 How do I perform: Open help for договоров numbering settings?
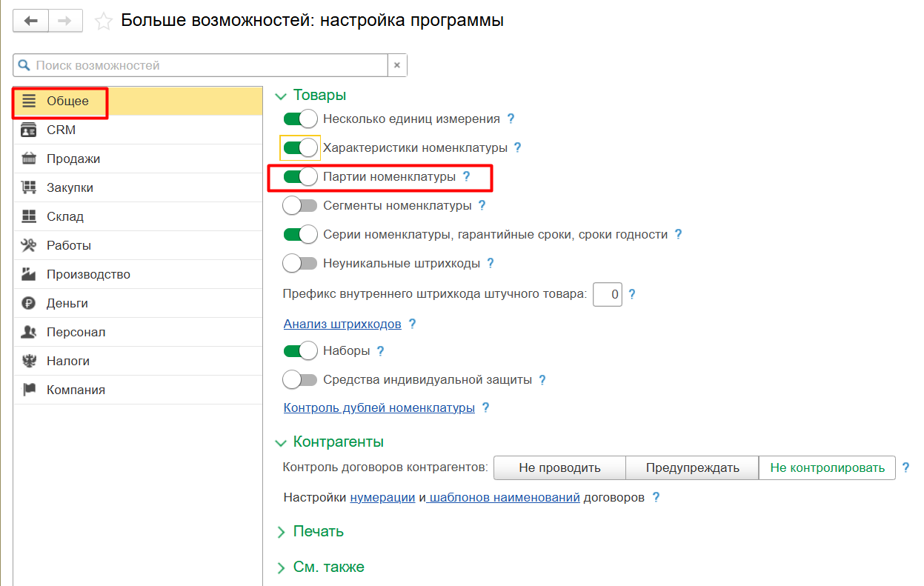(656, 497)
